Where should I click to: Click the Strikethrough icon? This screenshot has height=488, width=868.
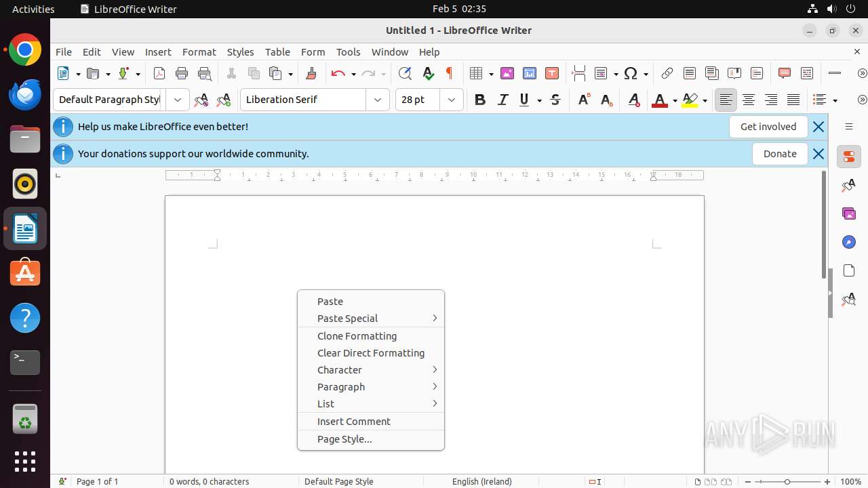(555, 100)
